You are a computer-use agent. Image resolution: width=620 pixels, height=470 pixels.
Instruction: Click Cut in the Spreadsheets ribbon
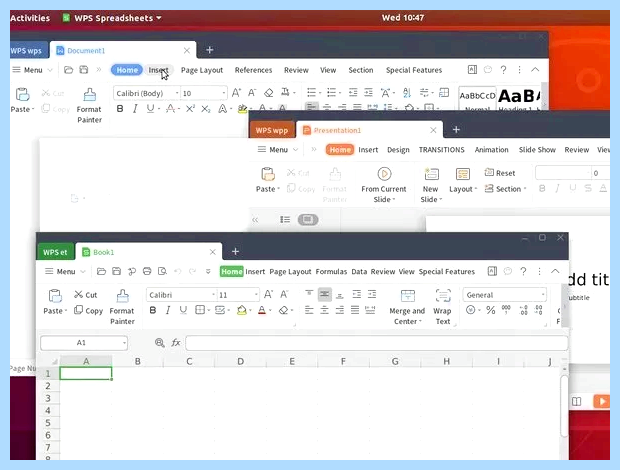(86, 295)
